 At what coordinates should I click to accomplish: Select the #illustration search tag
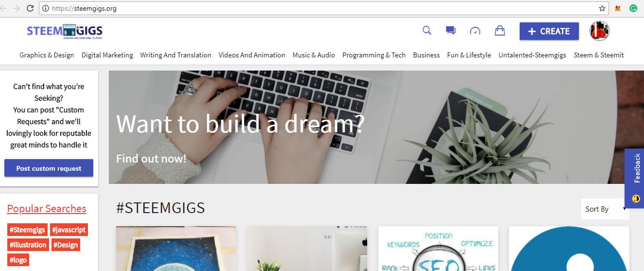pyautogui.click(x=28, y=245)
